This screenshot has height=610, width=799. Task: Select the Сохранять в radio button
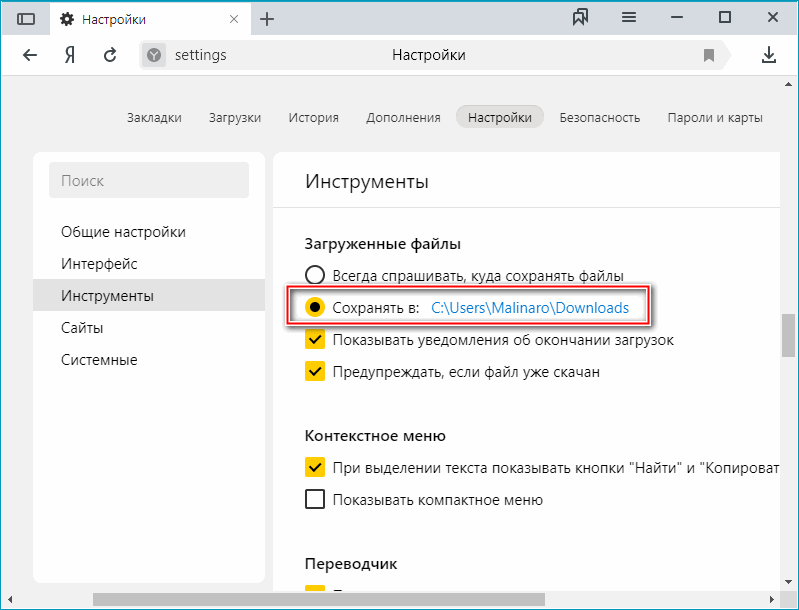click(314, 307)
